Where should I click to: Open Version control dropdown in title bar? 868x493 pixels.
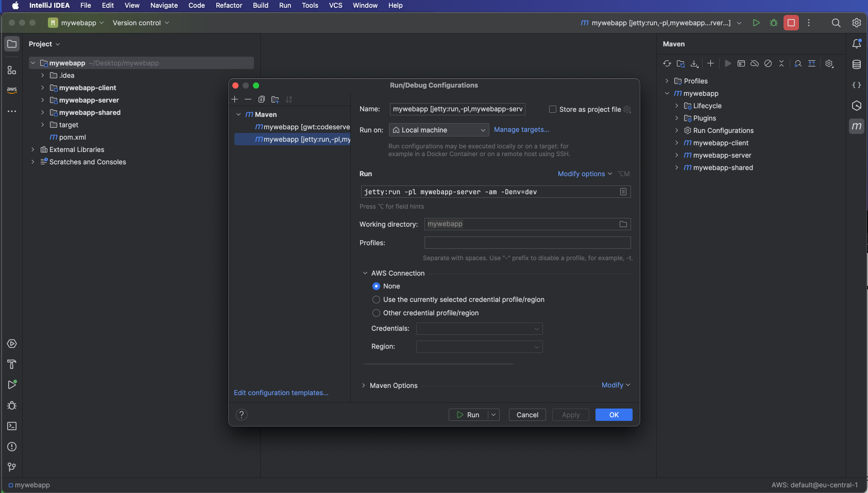click(x=141, y=23)
